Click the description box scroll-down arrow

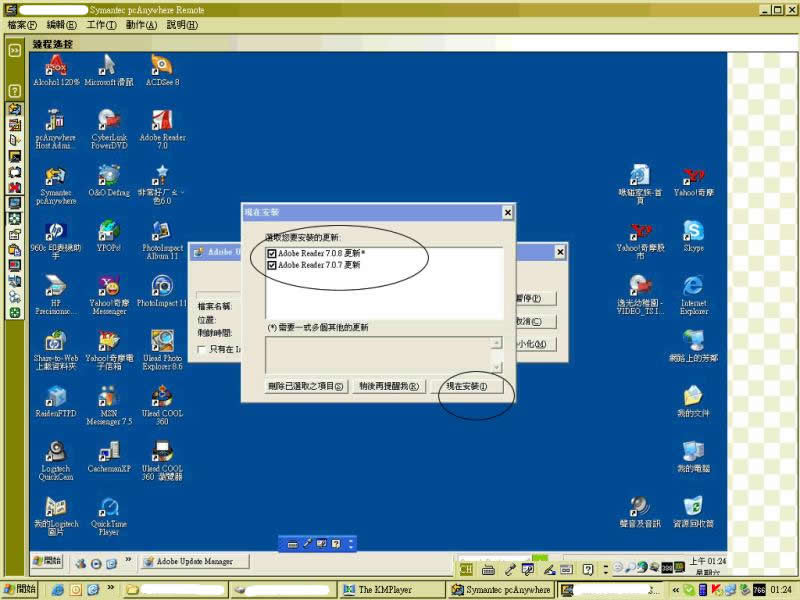tap(496, 367)
